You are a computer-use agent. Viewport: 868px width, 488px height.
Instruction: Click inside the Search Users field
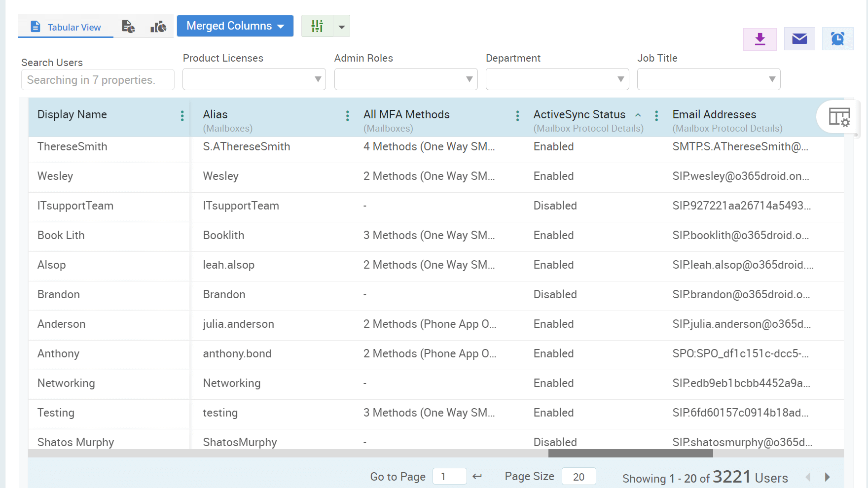click(x=97, y=79)
